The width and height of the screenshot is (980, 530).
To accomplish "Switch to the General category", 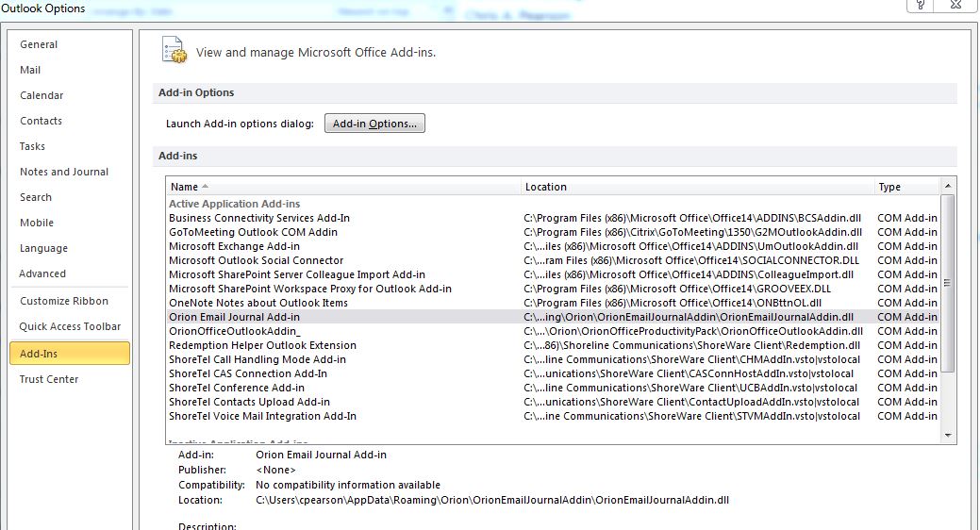I will pos(39,44).
